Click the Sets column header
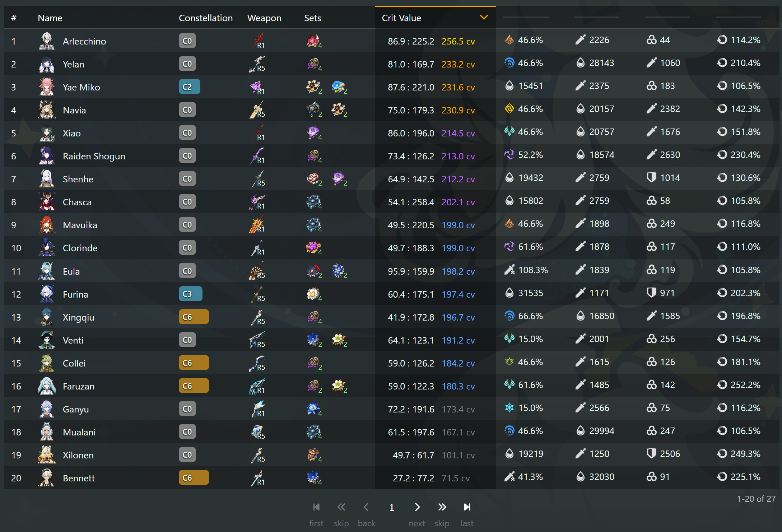The width and height of the screenshot is (782, 532). (x=312, y=18)
